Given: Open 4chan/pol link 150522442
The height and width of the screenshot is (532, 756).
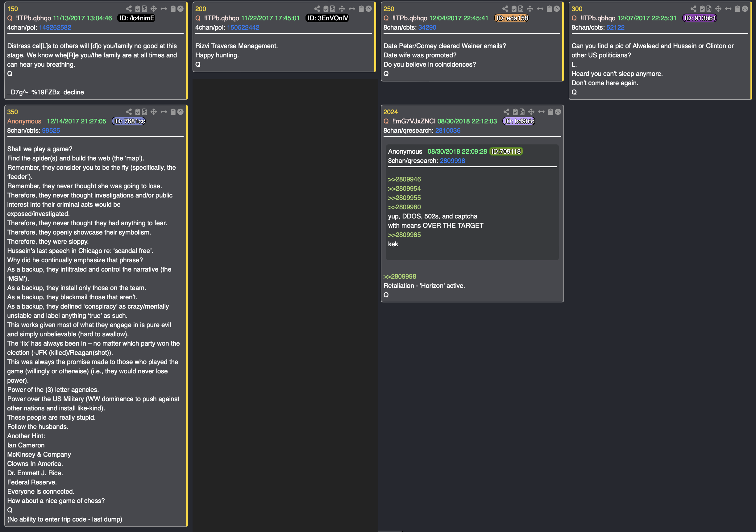Looking at the screenshot, I should (x=243, y=27).
